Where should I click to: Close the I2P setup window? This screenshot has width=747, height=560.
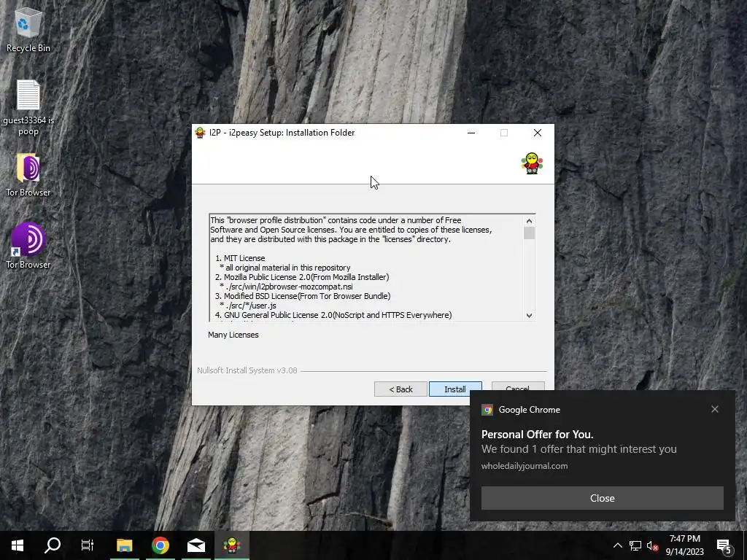[538, 133]
